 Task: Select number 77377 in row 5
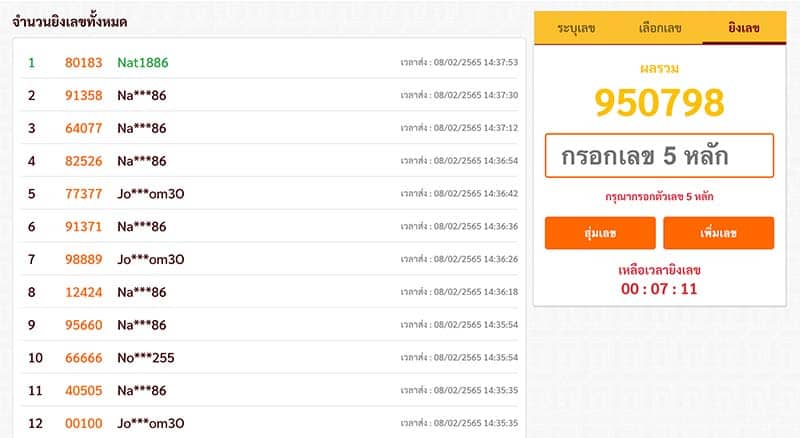point(84,194)
